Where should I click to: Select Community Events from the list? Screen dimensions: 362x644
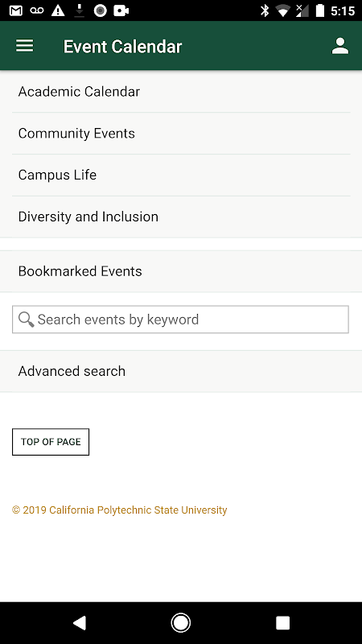click(181, 134)
